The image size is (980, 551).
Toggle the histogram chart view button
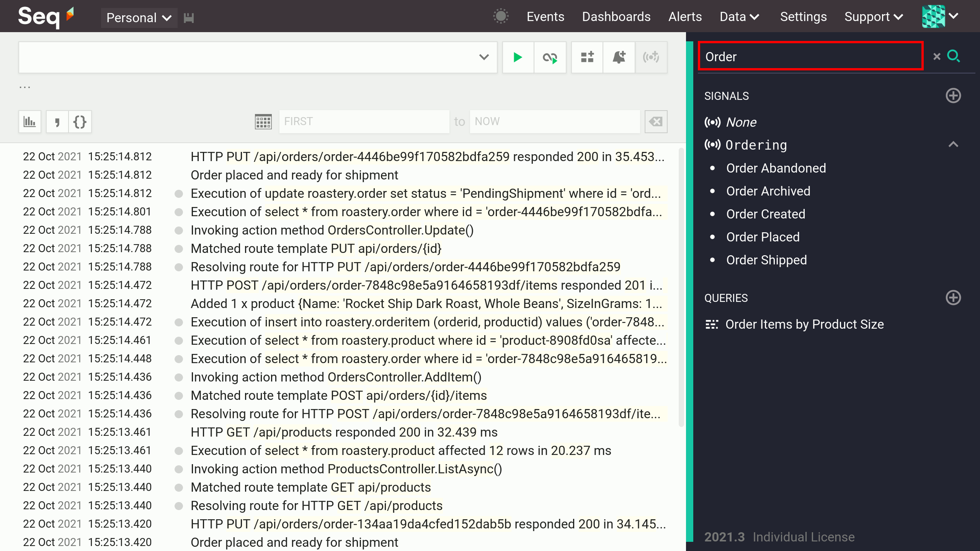(x=30, y=122)
